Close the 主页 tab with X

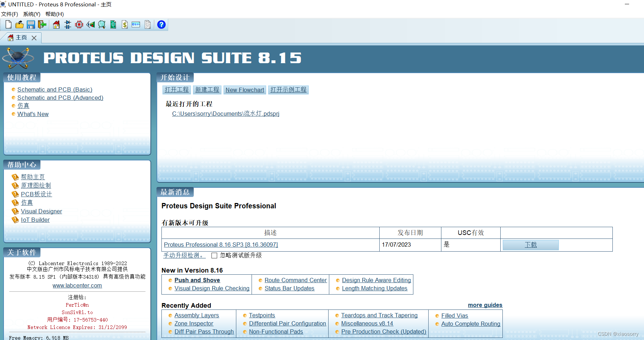(x=34, y=38)
